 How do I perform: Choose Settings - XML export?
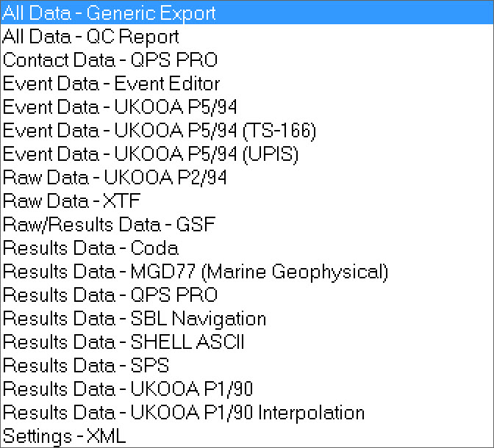tap(64, 436)
